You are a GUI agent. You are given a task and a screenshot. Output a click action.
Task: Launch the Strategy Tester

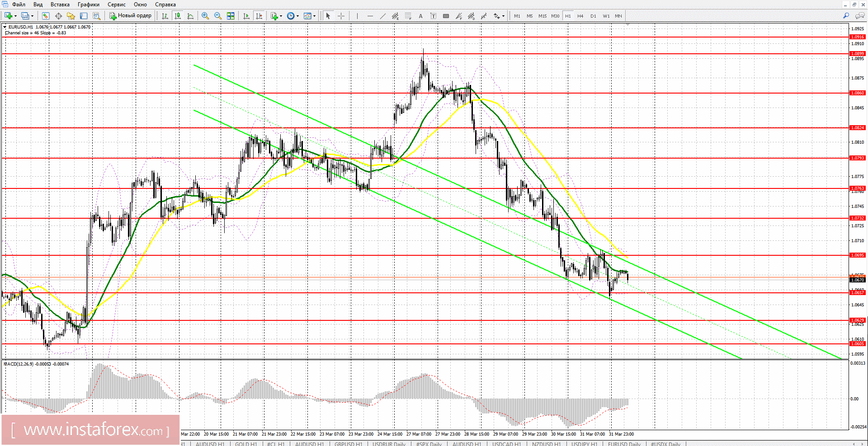96,16
